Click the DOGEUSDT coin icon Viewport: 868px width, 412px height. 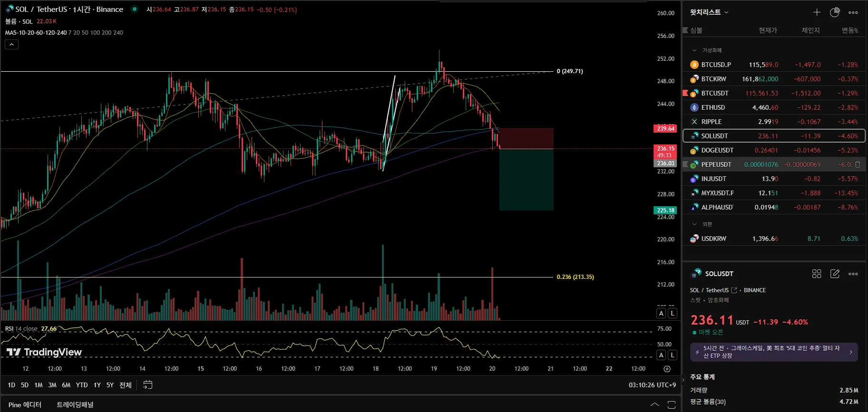pos(694,150)
